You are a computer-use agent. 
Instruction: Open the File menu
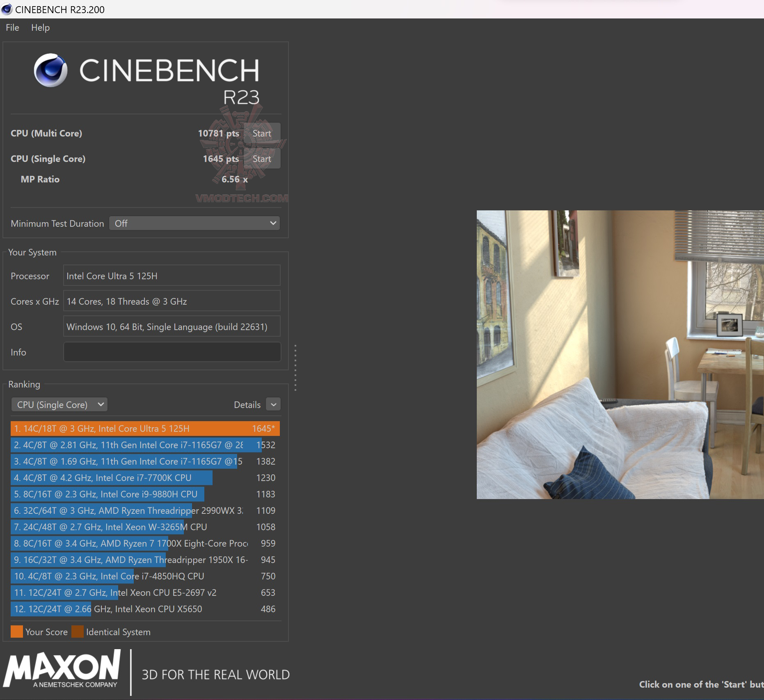12,27
